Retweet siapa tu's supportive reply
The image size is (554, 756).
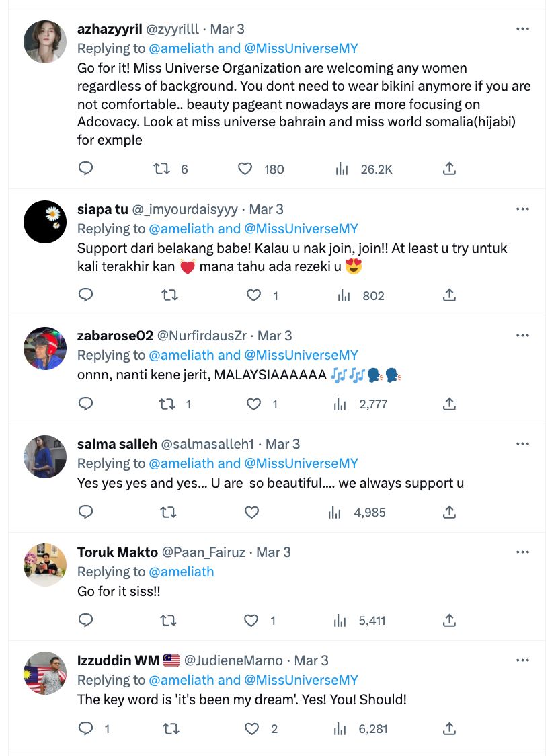pos(169,295)
